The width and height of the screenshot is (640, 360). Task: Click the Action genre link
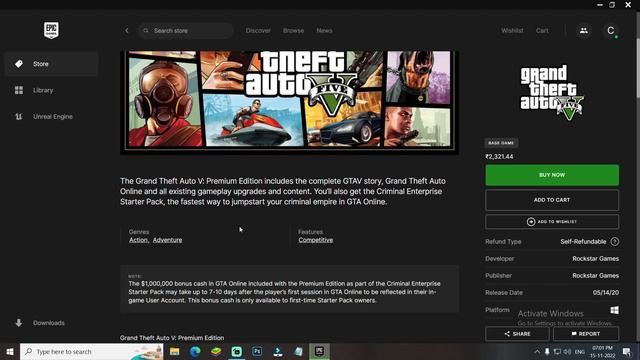(138, 240)
